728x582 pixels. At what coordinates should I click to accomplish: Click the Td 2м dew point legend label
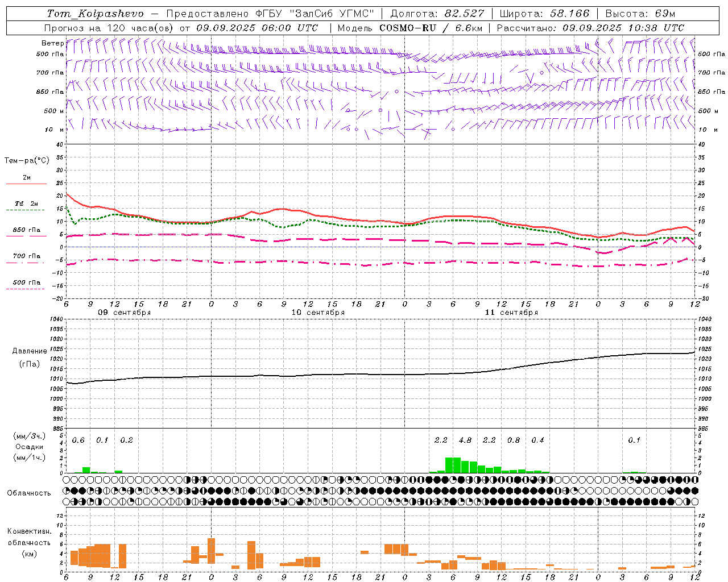[26, 203]
